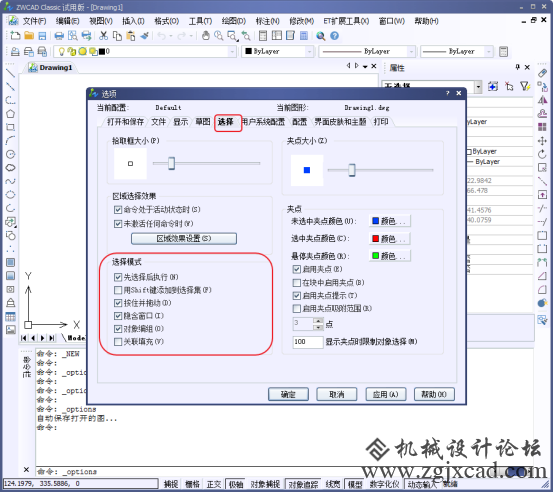Open the drawing tab list dropdown arrow

(x=365, y=66)
